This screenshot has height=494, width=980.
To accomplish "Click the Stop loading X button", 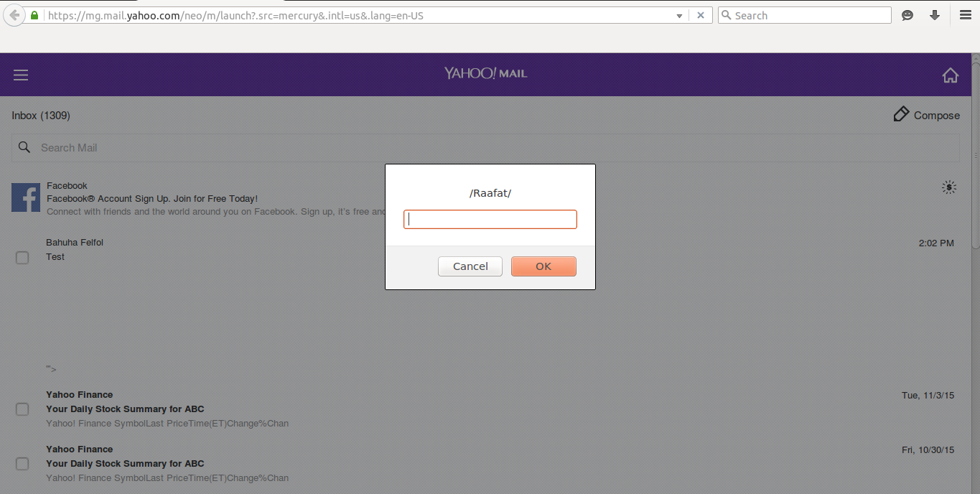I will tap(701, 15).
